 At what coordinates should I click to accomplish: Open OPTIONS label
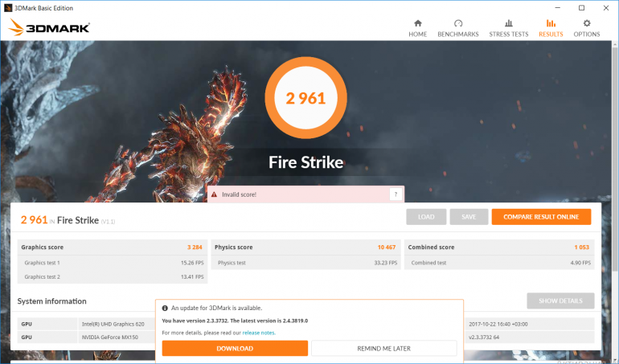[587, 35]
